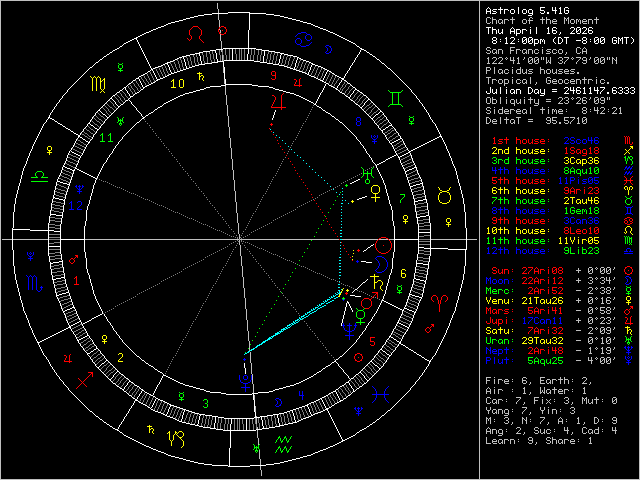Select house number 10 in the wheel
Screen dimensions: 640x480
pyautogui.click(x=177, y=84)
